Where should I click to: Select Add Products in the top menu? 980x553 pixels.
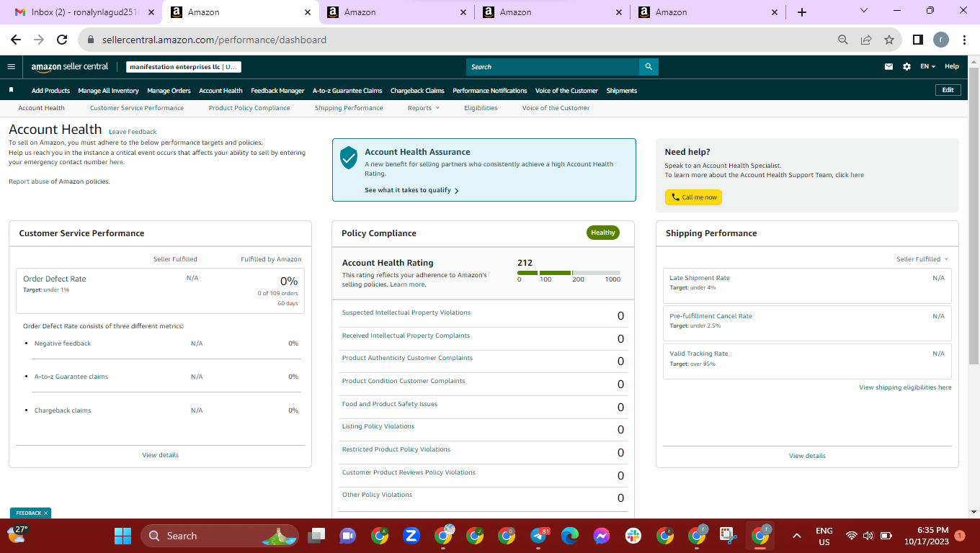pyautogui.click(x=50, y=91)
